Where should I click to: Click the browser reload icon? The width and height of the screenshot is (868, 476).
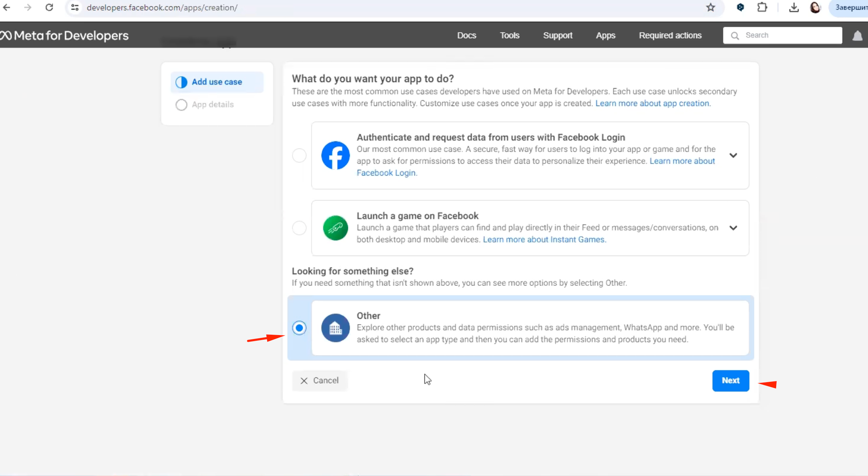click(x=49, y=8)
